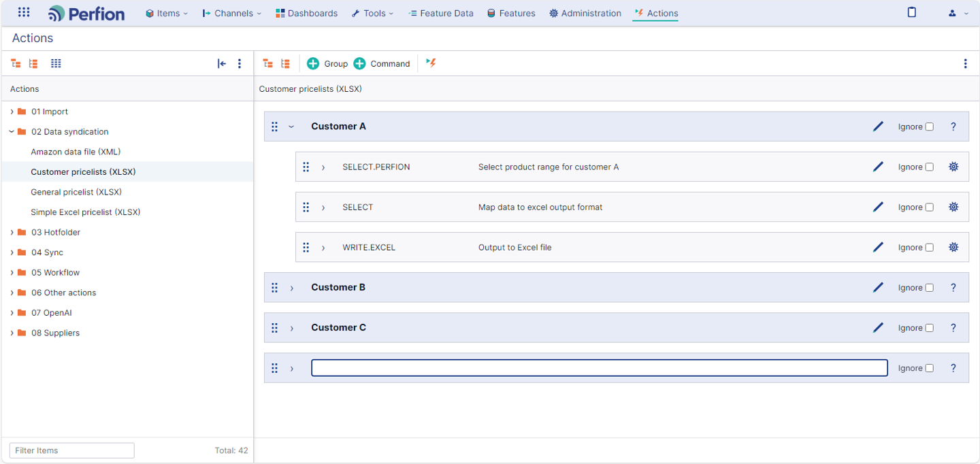Open right panel more options menu
Screen dimensions: 980x464
tap(965, 63)
